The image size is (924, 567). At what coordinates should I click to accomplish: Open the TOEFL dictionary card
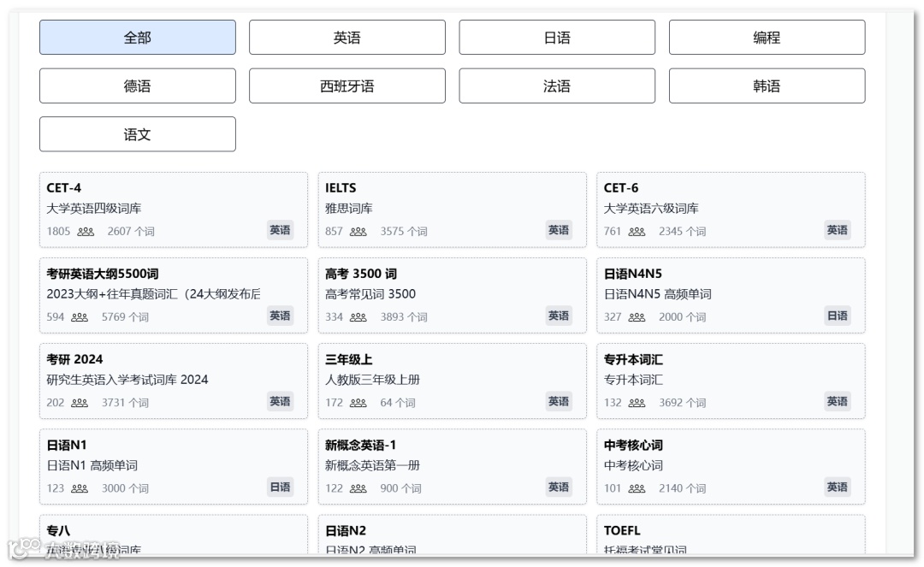pos(731,535)
